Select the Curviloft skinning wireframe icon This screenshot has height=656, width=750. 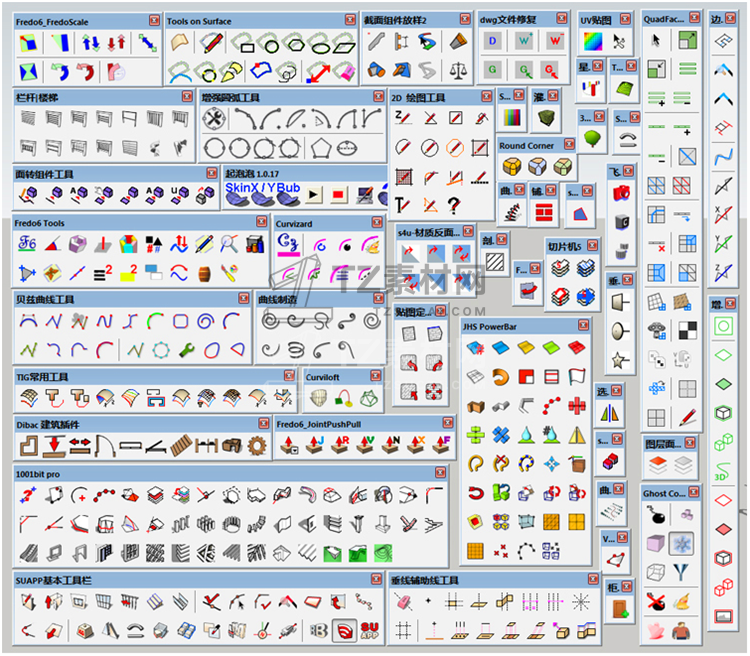369,398
